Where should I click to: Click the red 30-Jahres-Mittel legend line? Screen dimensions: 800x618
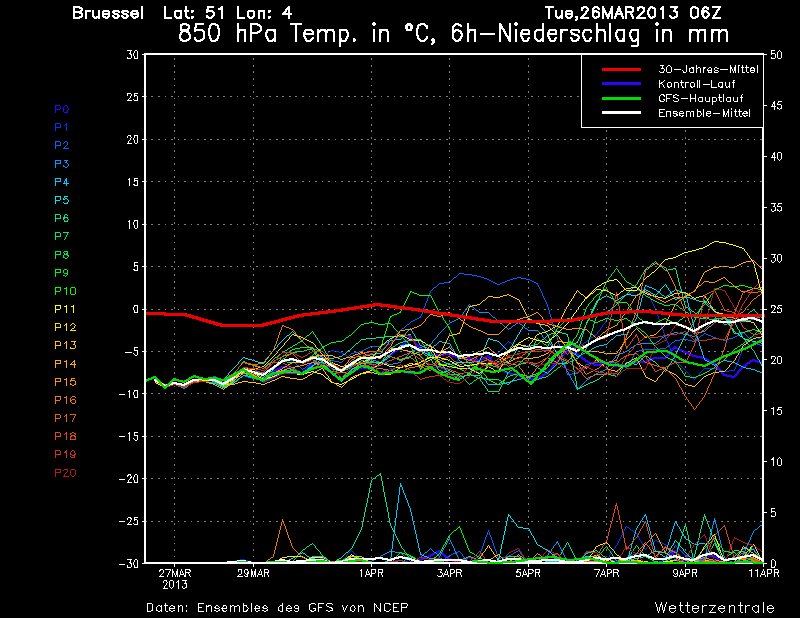click(621, 69)
